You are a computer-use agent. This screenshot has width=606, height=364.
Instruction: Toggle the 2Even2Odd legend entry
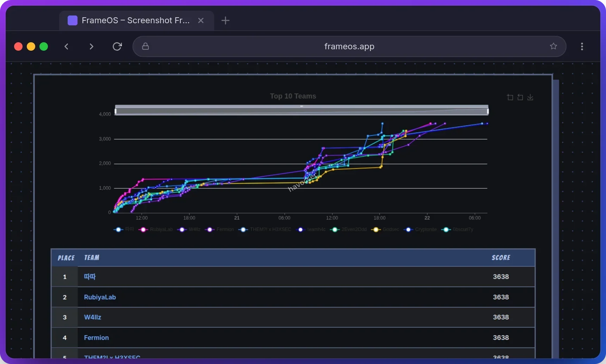pos(348,230)
